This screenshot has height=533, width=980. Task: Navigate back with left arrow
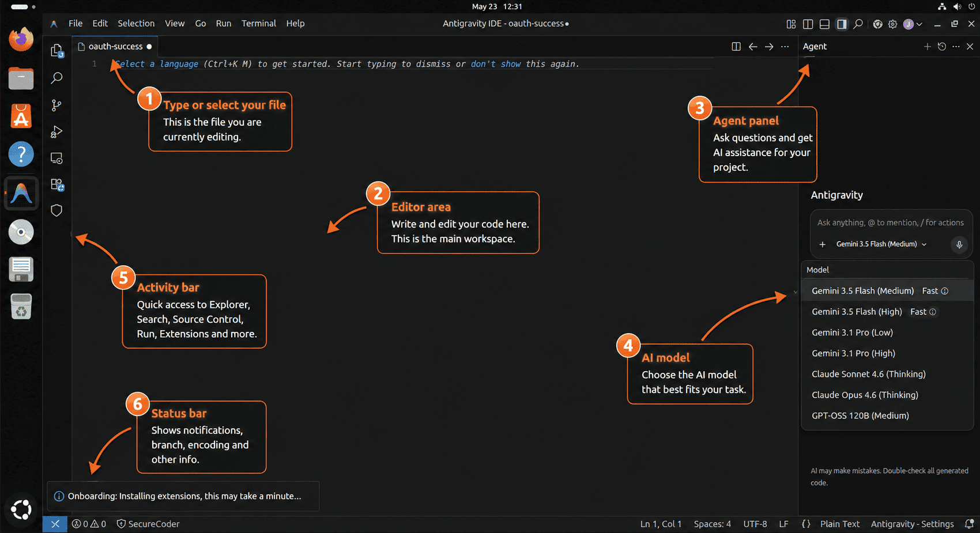coord(753,46)
